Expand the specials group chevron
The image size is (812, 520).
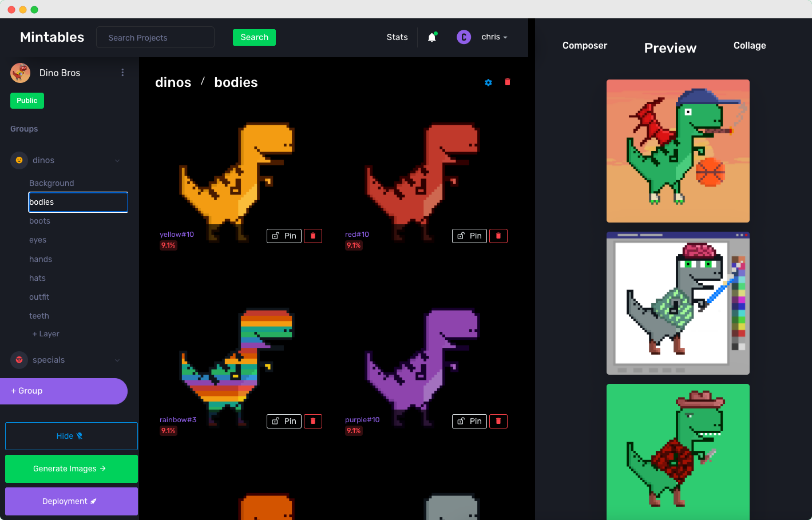click(x=117, y=360)
